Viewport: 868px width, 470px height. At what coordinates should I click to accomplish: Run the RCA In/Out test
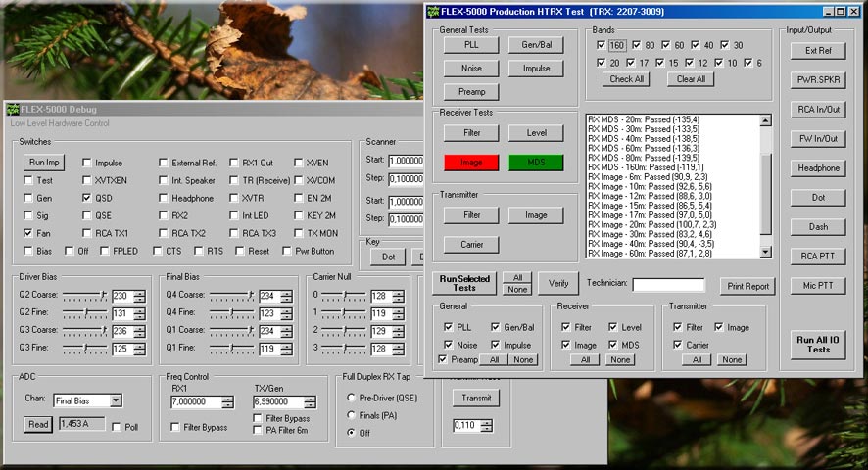click(818, 109)
